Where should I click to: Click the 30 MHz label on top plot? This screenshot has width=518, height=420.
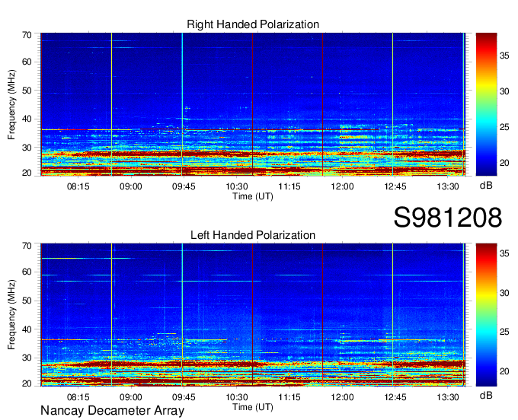27,148
